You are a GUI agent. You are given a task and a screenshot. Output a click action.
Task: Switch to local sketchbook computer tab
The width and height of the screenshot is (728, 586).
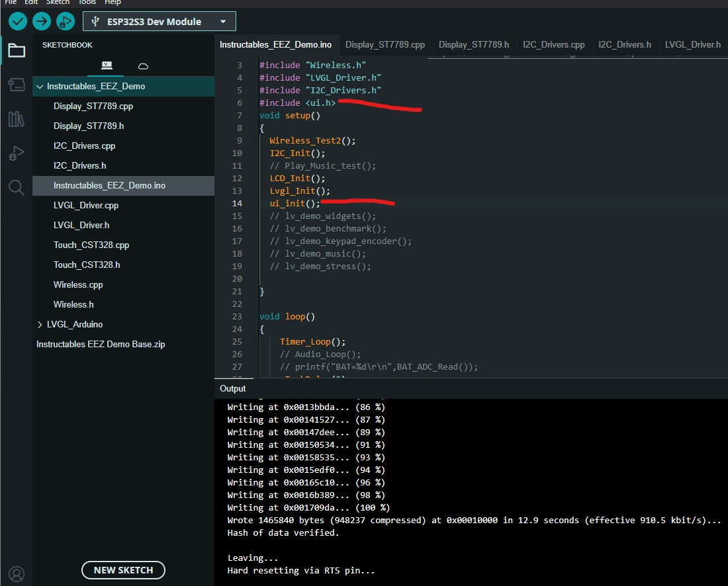(107, 65)
